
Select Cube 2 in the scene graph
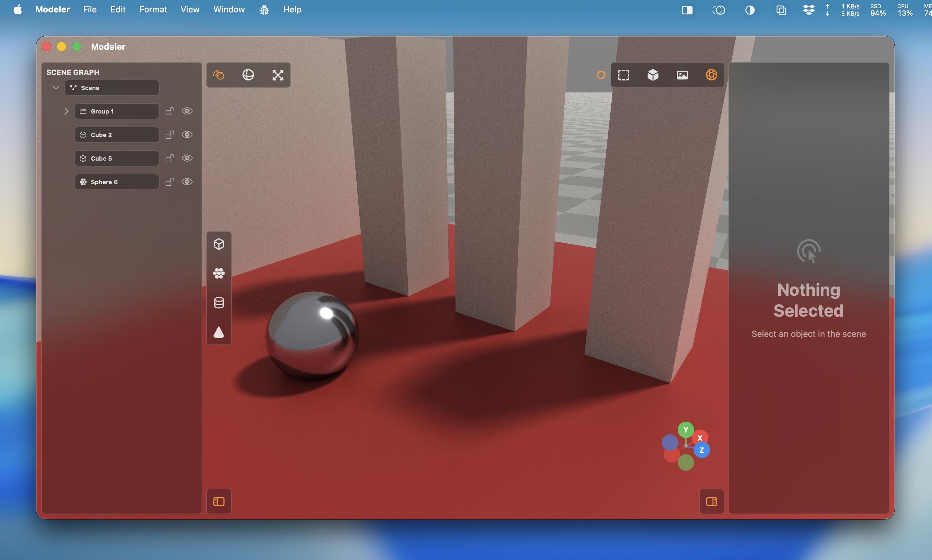(x=116, y=135)
